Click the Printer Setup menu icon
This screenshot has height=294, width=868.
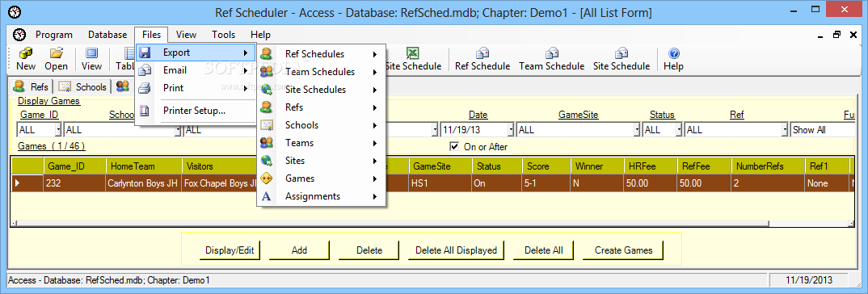click(x=145, y=111)
